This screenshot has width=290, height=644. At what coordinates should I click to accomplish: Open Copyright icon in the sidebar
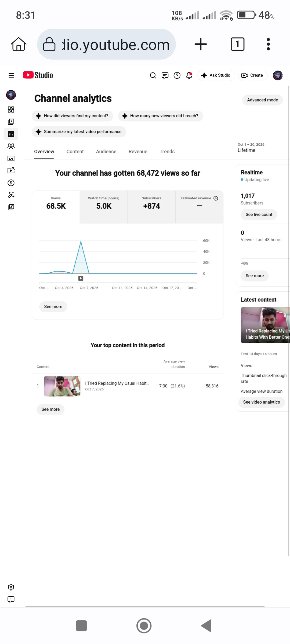click(x=11, y=170)
